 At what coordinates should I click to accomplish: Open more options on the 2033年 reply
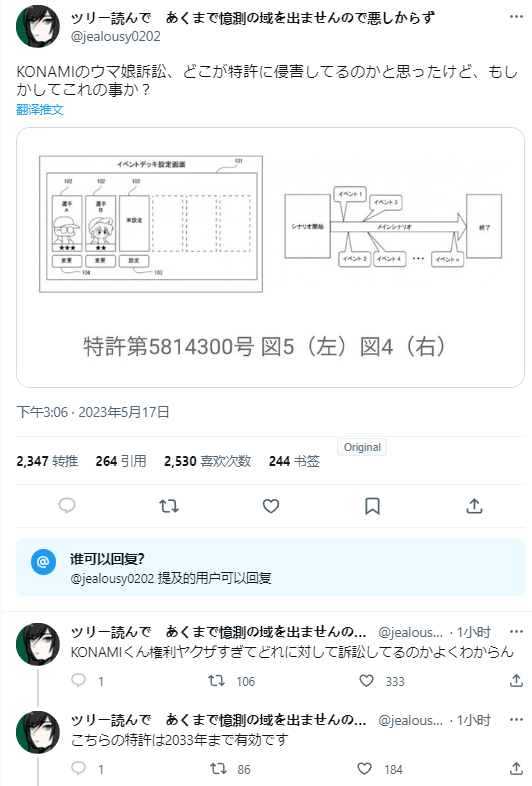click(x=516, y=719)
